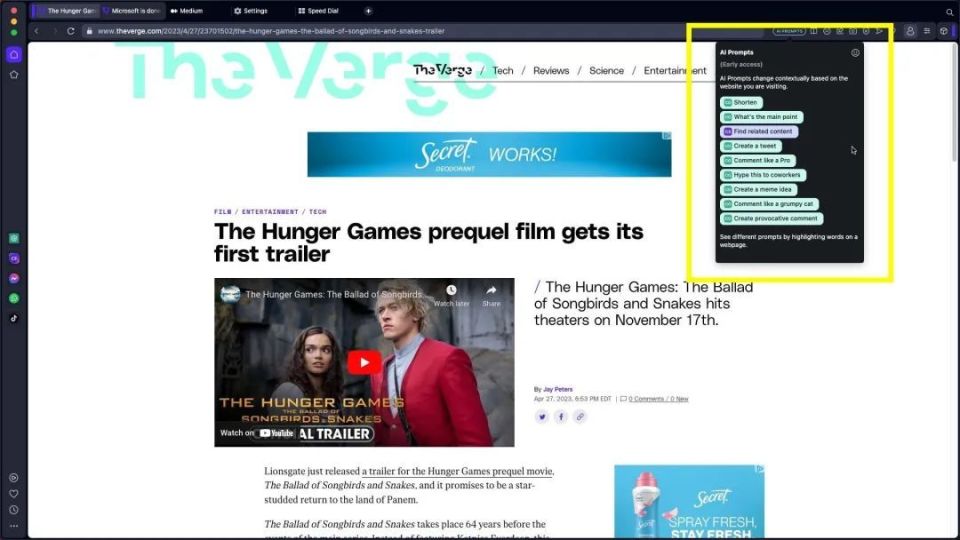Viewport: 960px width, 540px height.
Task: Toggle the AI PROMPTS pill in address bar
Action: pyautogui.click(x=789, y=31)
